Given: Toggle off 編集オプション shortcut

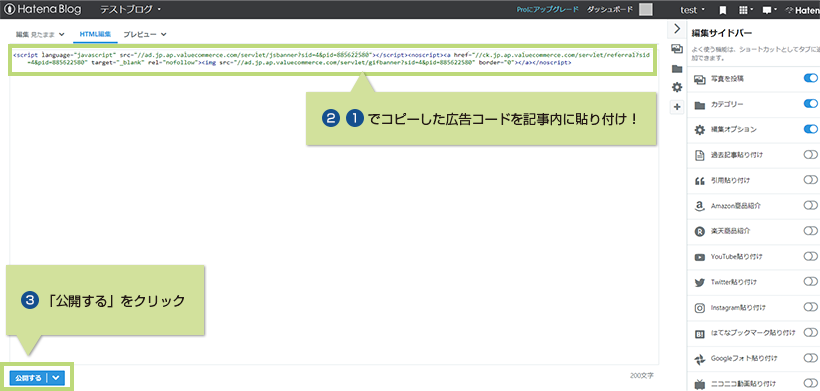Looking at the screenshot, I should [811, 129].
